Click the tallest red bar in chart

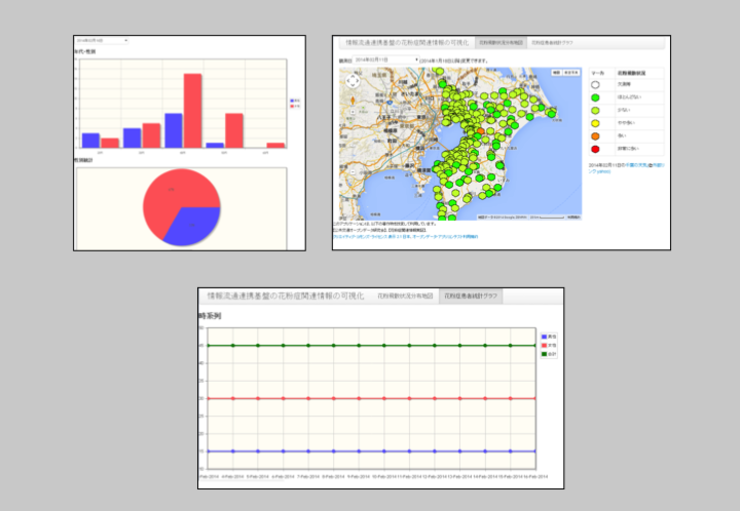coord(193,110)
